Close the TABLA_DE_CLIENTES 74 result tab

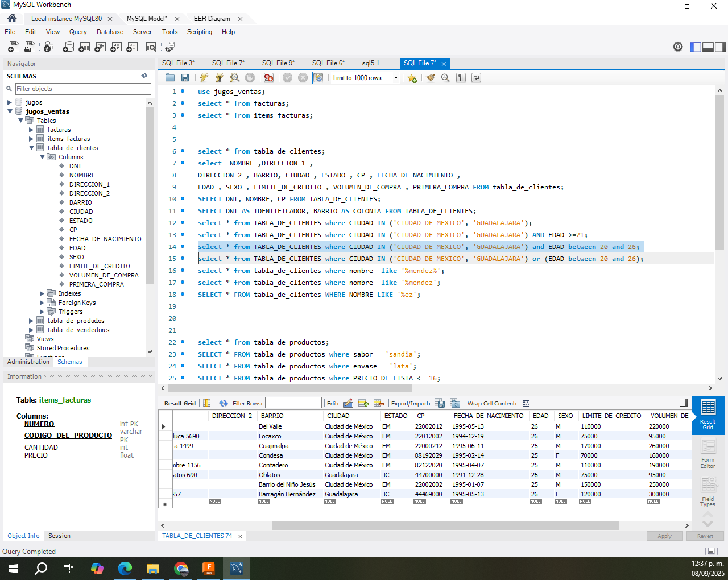click(x=240, y=536)
